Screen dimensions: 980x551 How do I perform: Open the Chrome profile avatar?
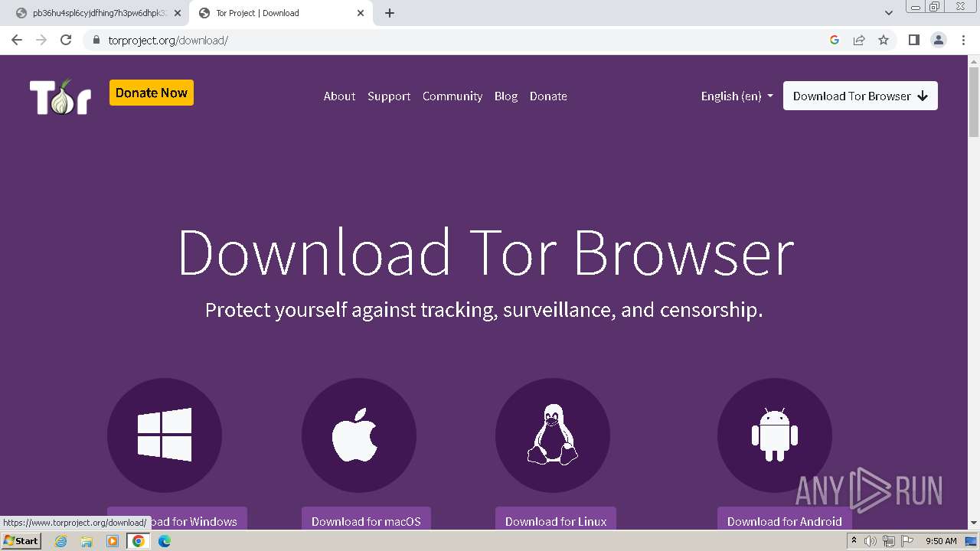(x=939, y=40)
